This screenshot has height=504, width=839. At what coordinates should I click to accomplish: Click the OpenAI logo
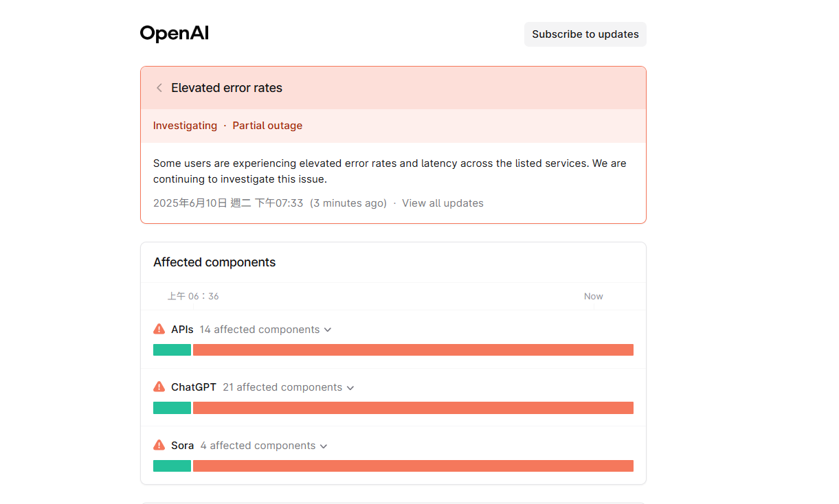pyautogui.click(x=175, y=34)
